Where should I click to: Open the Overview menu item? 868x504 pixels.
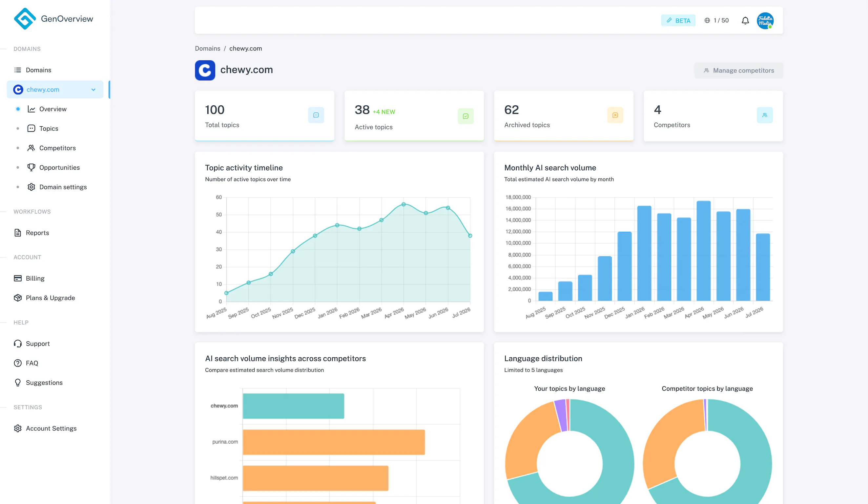tap(52, 109)
